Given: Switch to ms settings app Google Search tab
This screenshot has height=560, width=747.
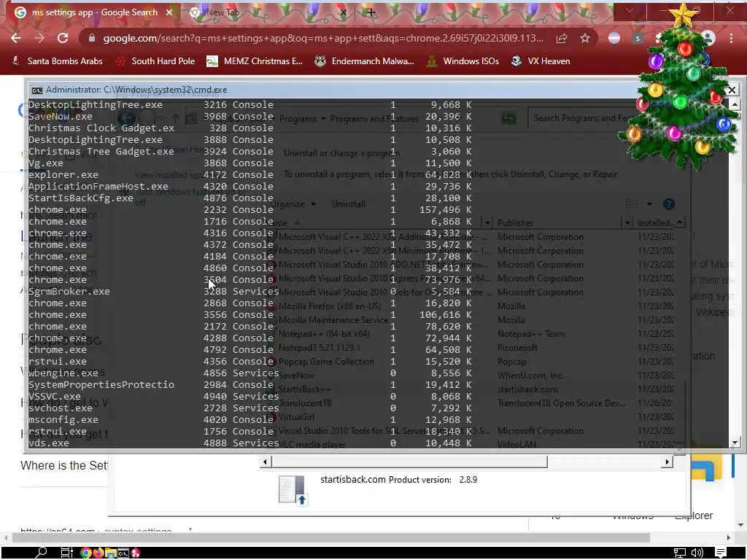Looking at the screenshot, I should click(95, 12).
